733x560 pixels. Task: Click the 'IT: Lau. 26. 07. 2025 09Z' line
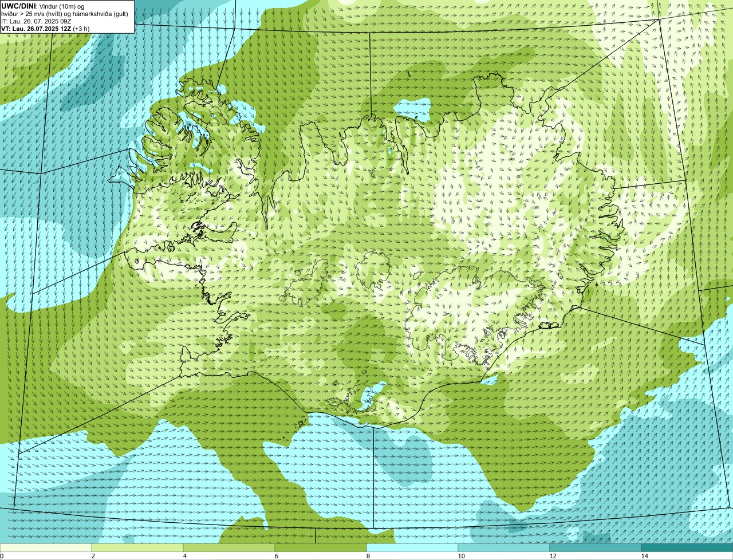tap(36, 21)
